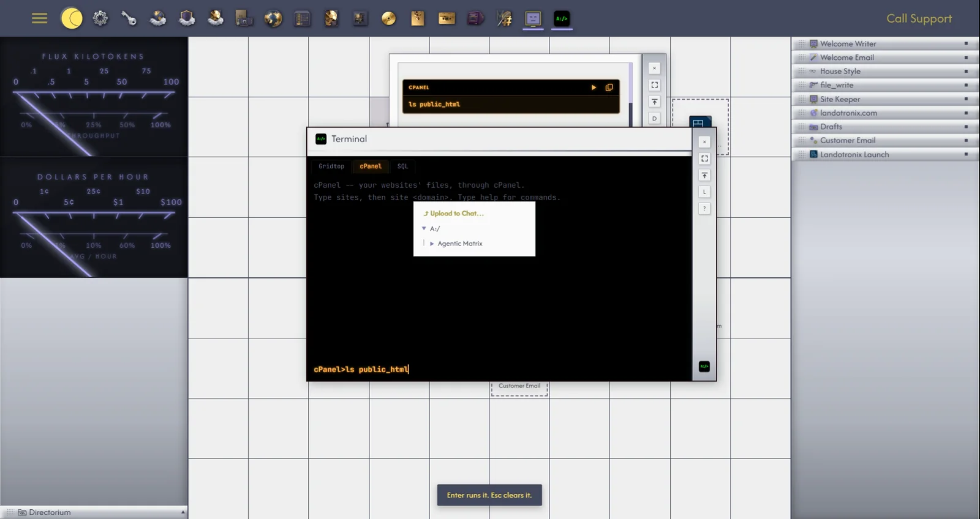Viewport: 980px width, 519px height.
Task: Switch to the SQL tab in Terminal
Action: pyautogui.click(x=402, y=166)
